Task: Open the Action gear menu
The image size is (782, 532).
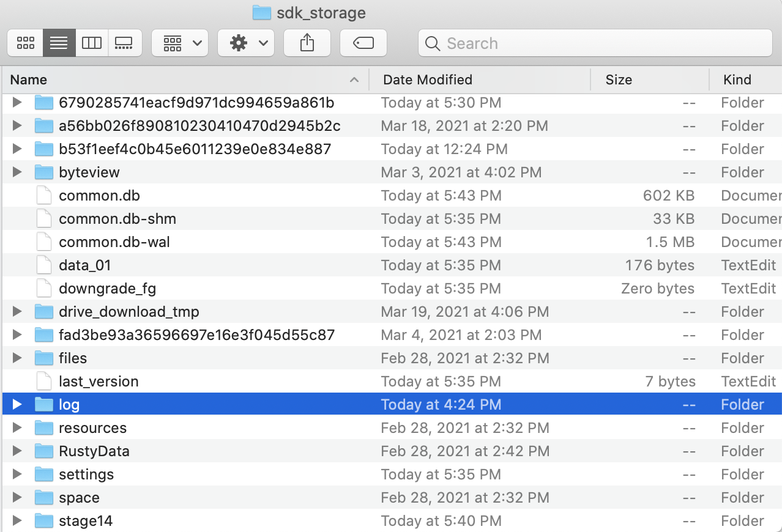Action: point(246,43)
